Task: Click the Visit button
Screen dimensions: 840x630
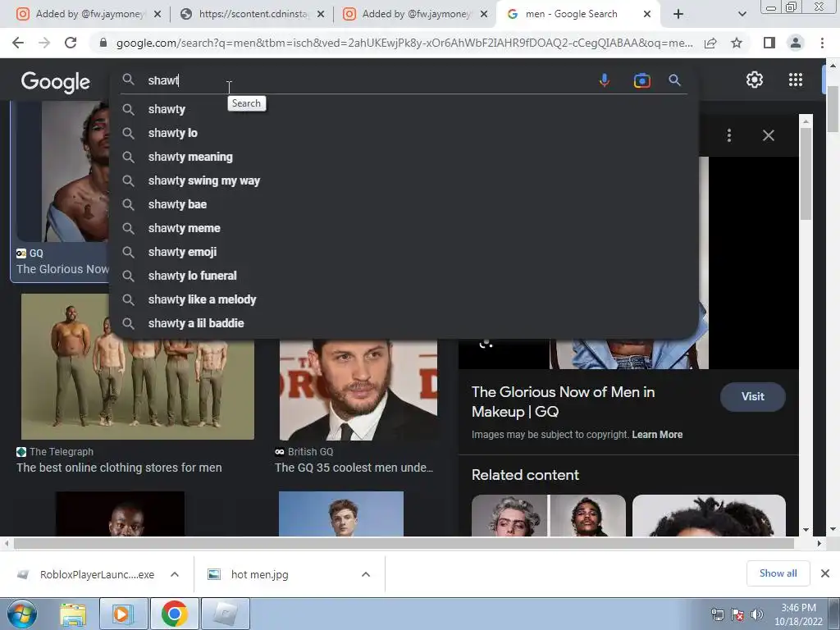Action: coord(753,396)
